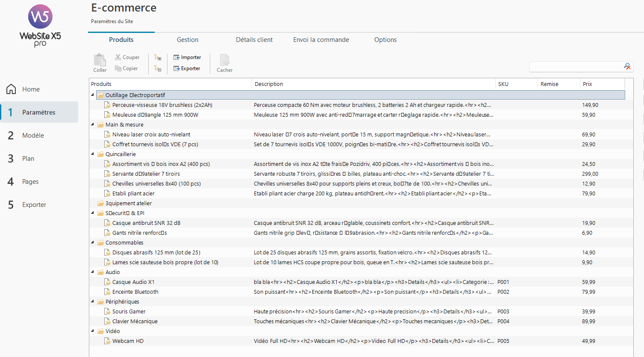Collapse the Quincaillerie category
644x357 pixels.
pyautogui.click(x=93, y=154)
